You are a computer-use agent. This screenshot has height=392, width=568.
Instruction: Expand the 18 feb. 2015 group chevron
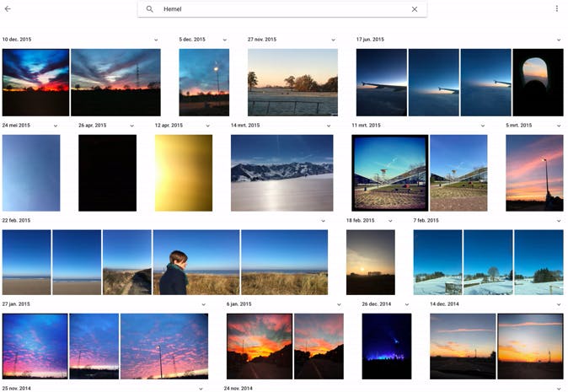click(390, 221)
